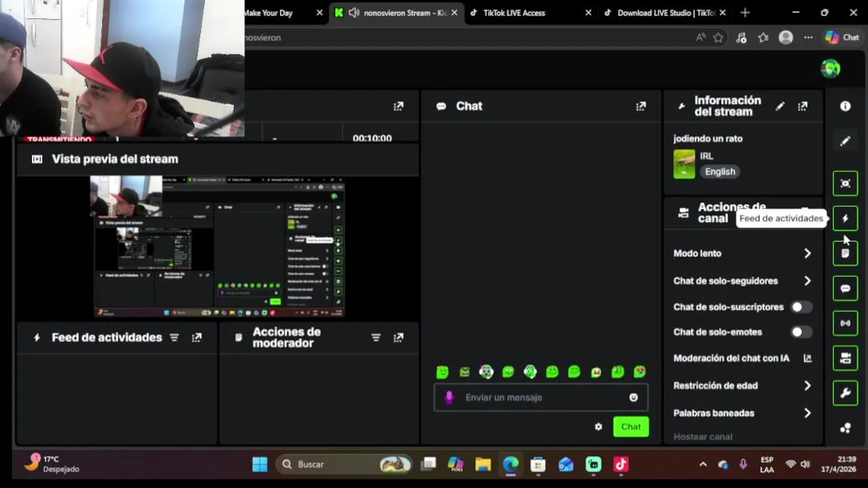Open chat settings gear icon

pyautogui.click(x=598, y=426)
